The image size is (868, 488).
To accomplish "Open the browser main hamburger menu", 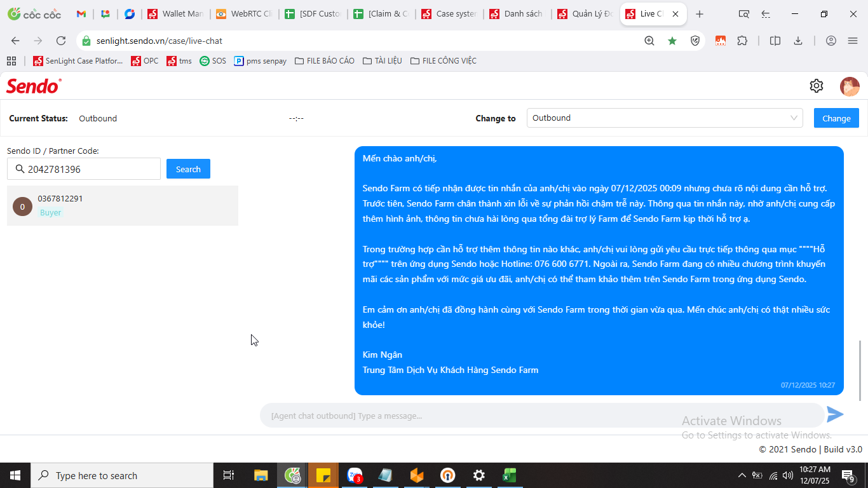I will tap(853, 41).
